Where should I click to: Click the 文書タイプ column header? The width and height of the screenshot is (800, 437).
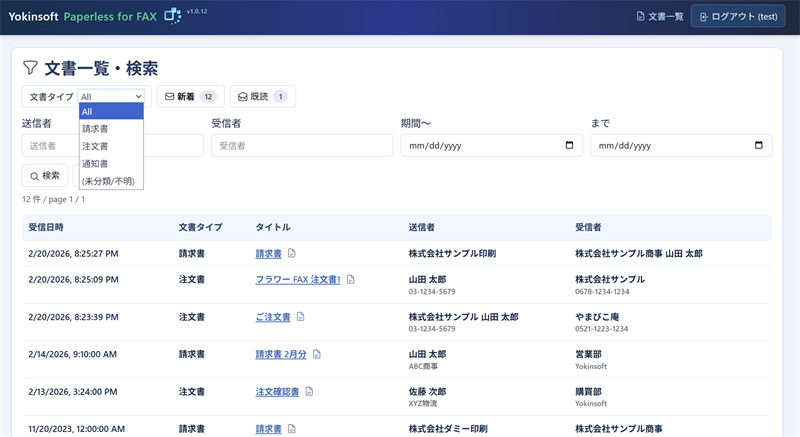[201, 227]
